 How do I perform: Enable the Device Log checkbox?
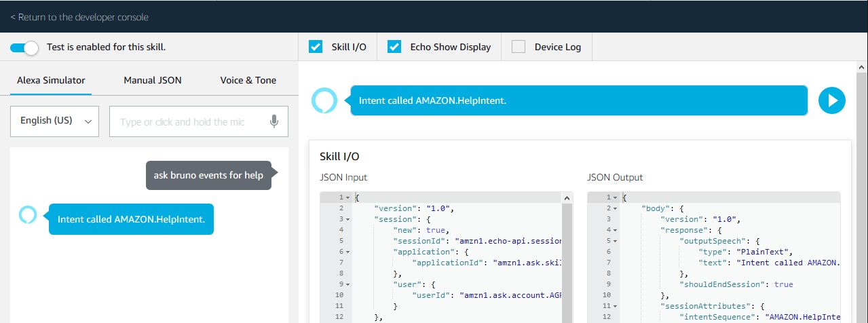pos(518,47)
